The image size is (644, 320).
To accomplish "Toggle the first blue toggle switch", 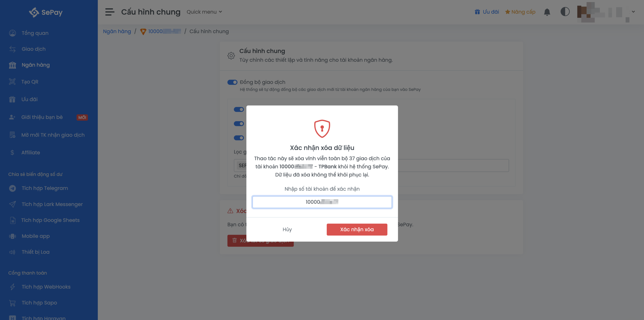I will point(232,82).
